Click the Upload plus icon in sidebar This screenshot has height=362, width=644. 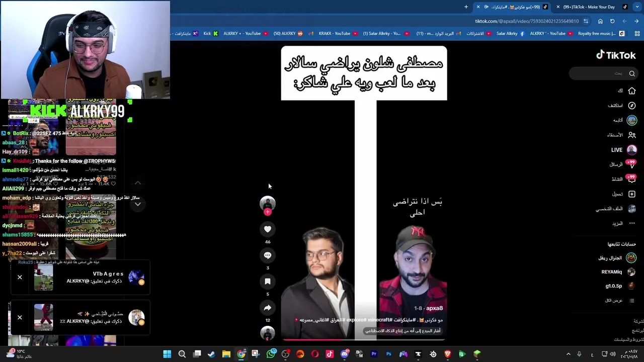click(x=632, y=194)
